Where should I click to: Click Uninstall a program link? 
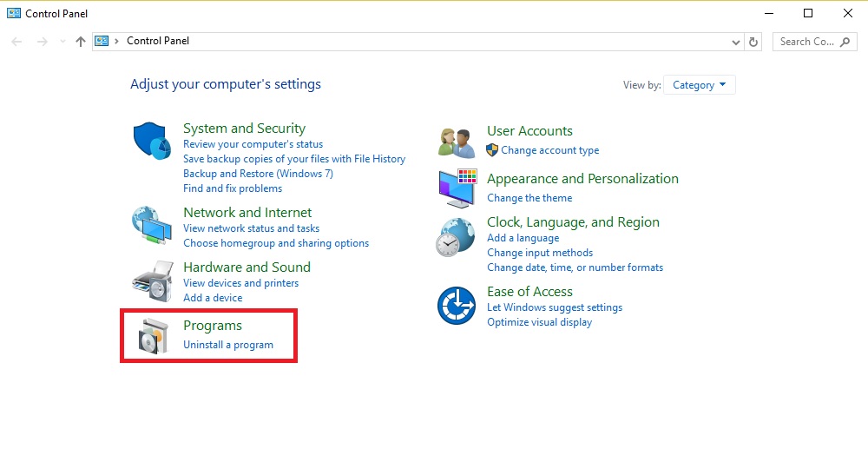pos(228,345)
